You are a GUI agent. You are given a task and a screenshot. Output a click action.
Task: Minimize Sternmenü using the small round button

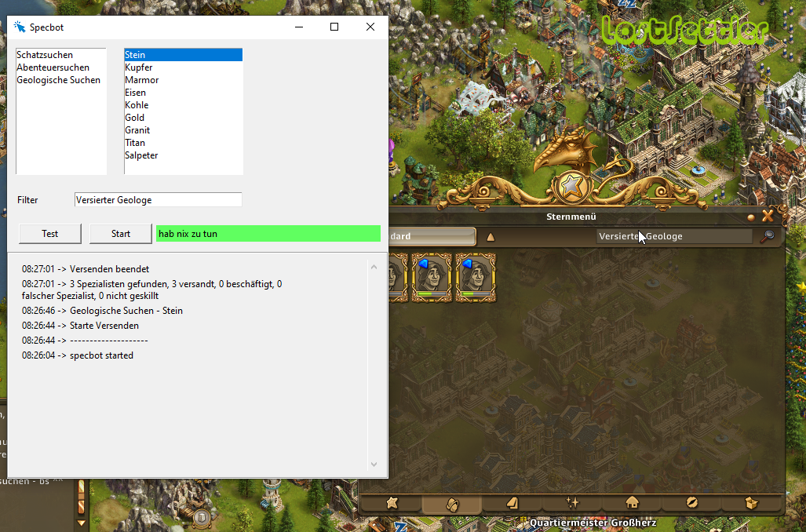751,217
